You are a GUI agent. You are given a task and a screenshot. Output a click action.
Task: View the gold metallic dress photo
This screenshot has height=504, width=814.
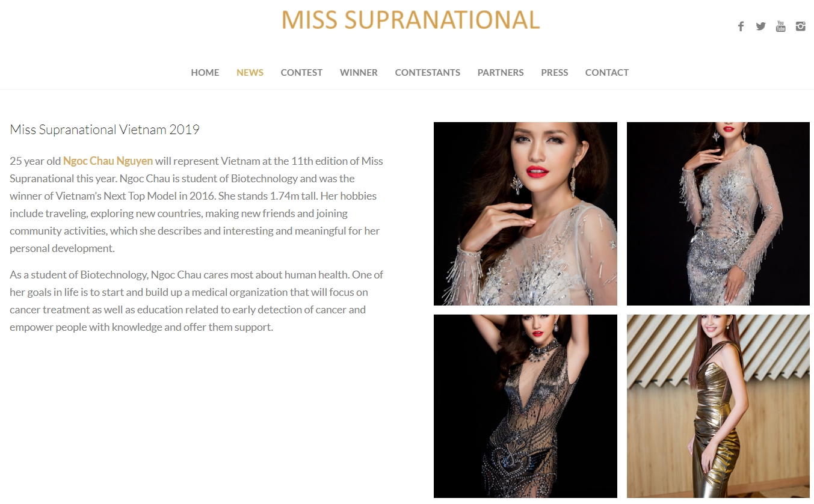click(718, 406)
